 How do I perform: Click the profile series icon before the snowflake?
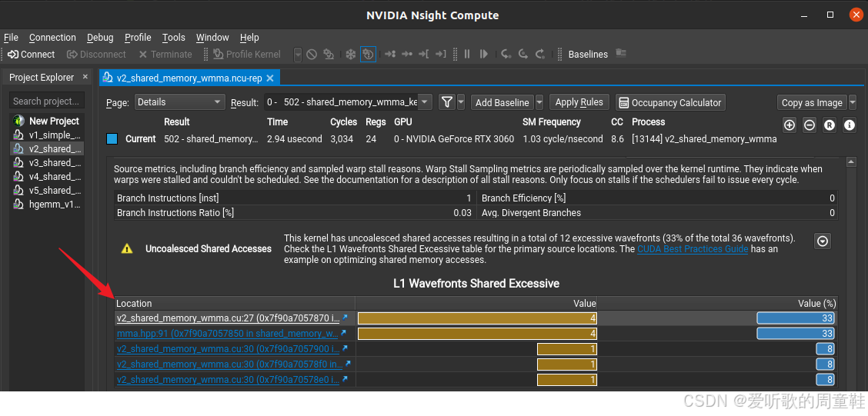click(329, 55)
